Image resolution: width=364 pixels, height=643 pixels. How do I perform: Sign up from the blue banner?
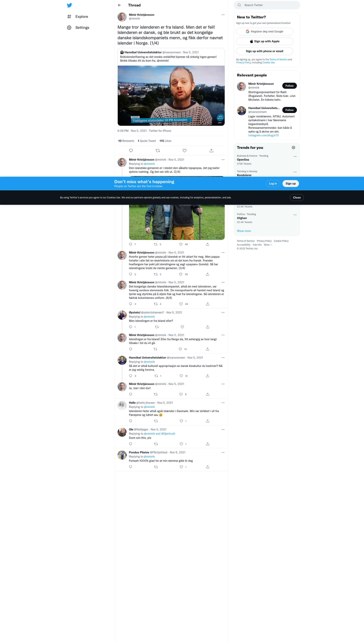[290, 184]
